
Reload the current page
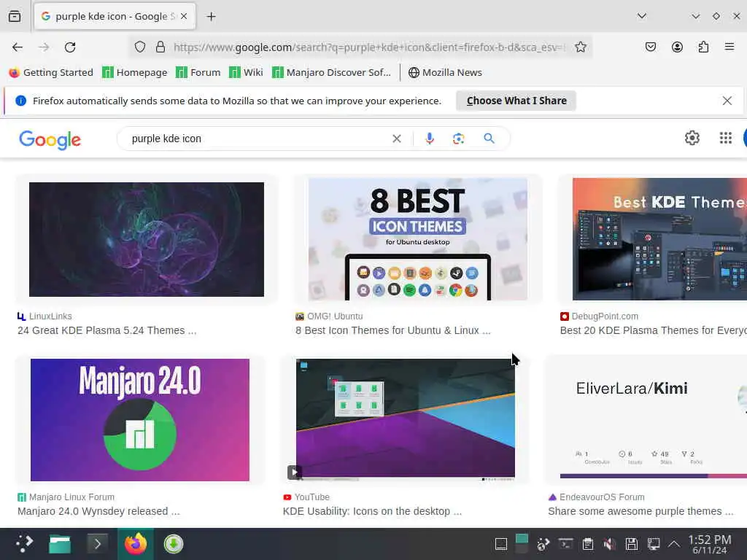click(x=71, y=47)
